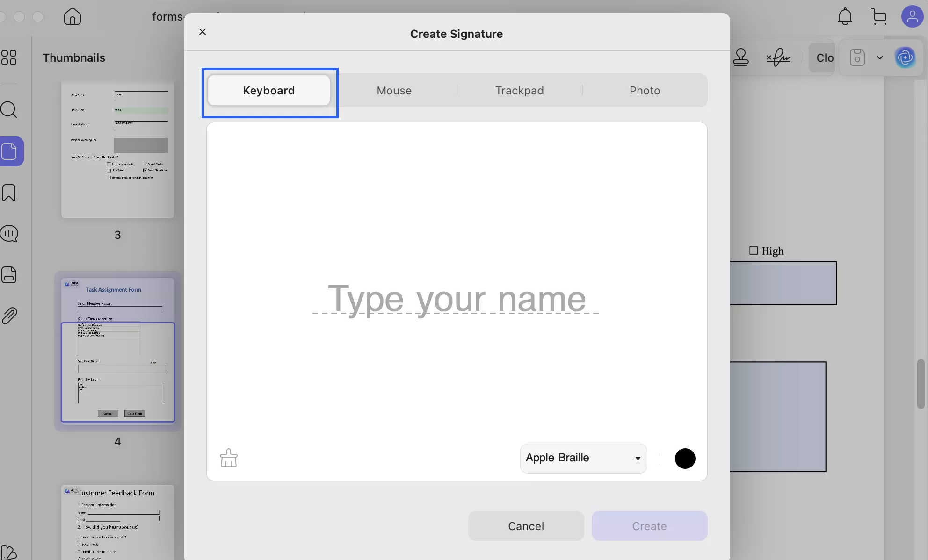928x560 pixels.
Task: Pick the black signature color swatch
Action: 685,459
